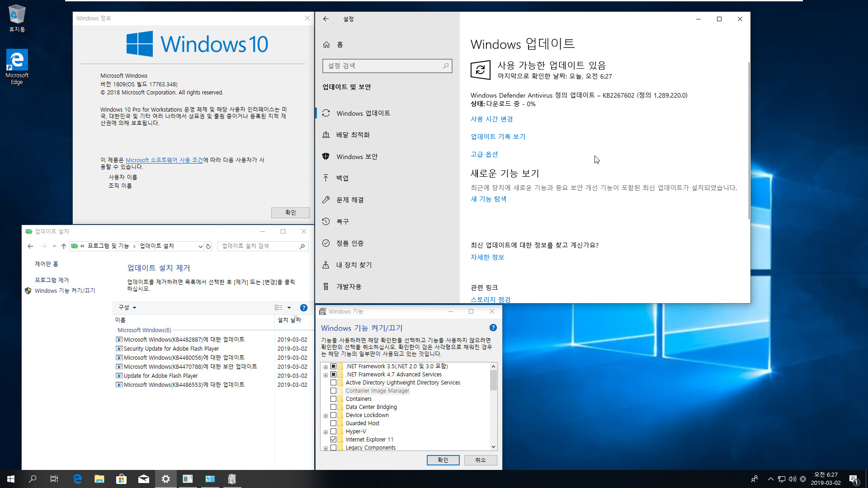The image size is (868, 488).
Task: Check the Device Lockdown checkbox
Action: coord(333,415)
